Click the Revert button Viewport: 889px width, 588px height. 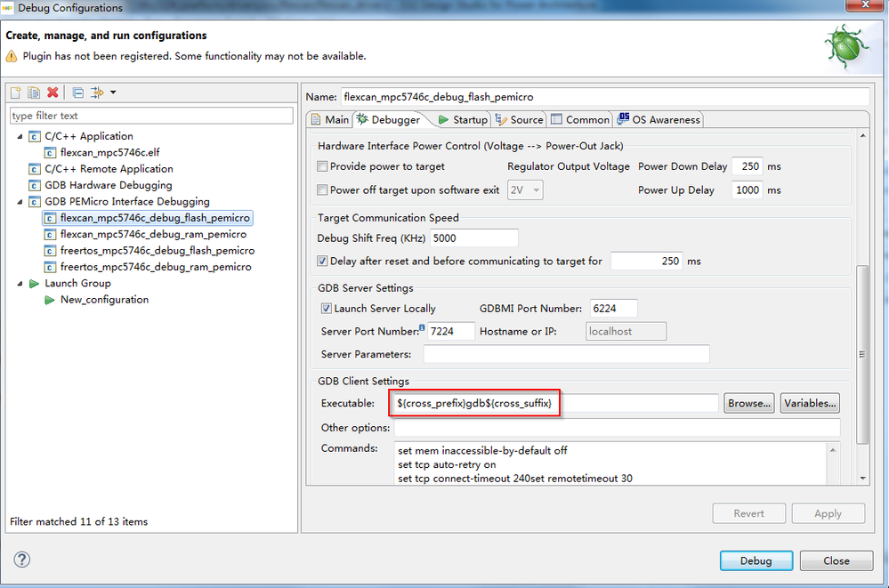[x=749, y=513]
